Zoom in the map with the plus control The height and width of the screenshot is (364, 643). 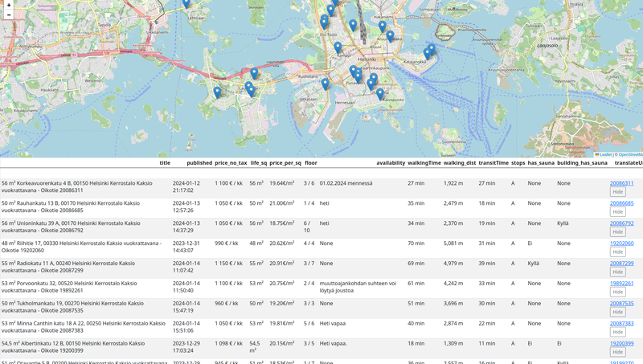tap(9, 5)
